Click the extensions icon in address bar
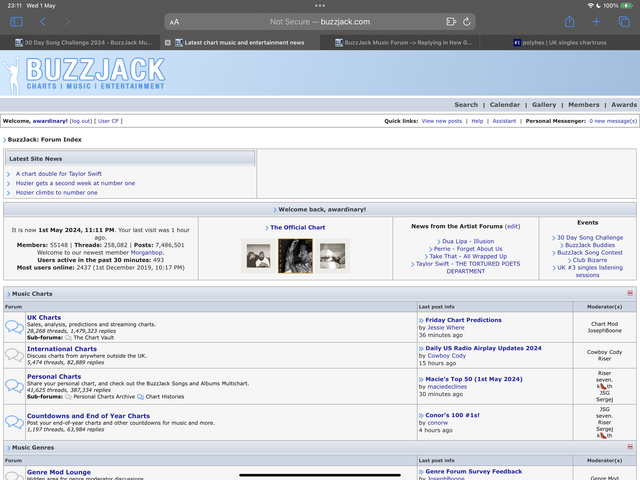The width and height of the screenshot is (640, 480). [x=451, y=22]
